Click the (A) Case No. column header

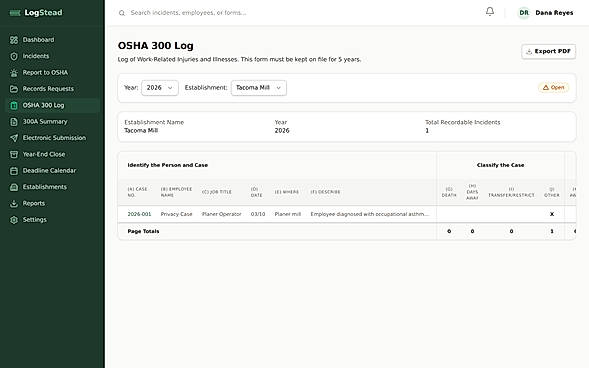[138, 192]
